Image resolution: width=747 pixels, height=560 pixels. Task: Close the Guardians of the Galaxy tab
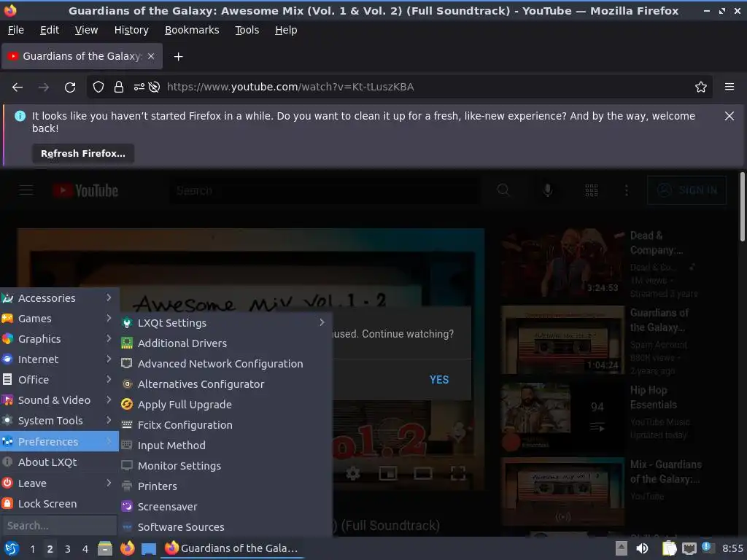click(151, 56)
